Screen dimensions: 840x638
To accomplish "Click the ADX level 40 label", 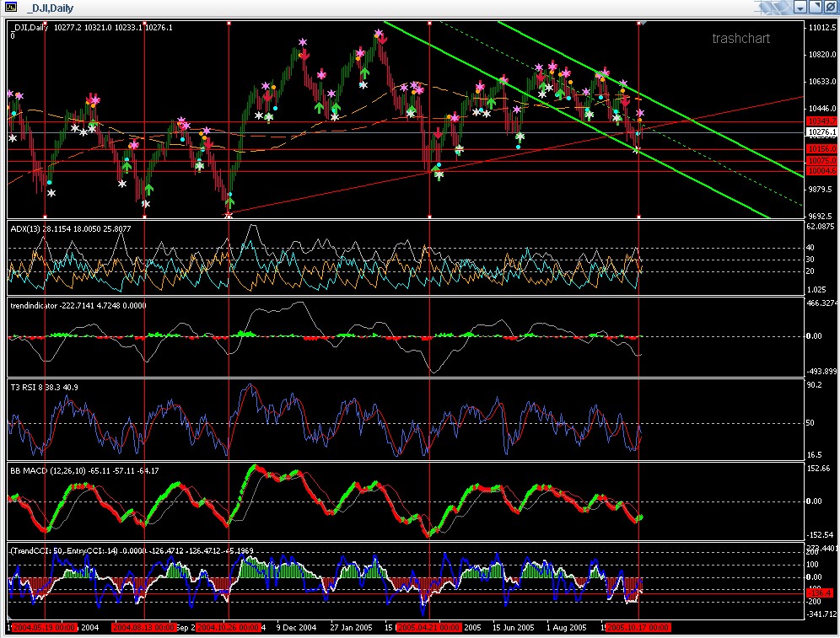I will coord(810,247).
